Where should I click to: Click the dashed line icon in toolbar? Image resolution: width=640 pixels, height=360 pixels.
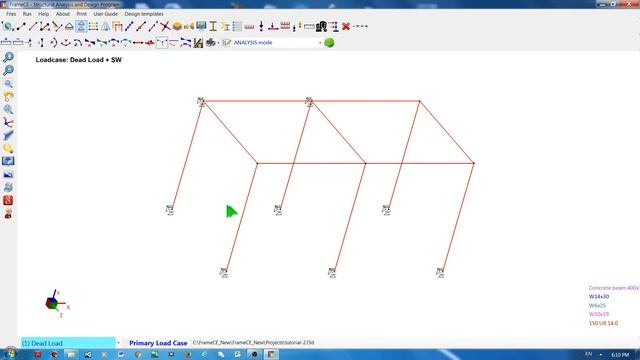tap(360, 27)
